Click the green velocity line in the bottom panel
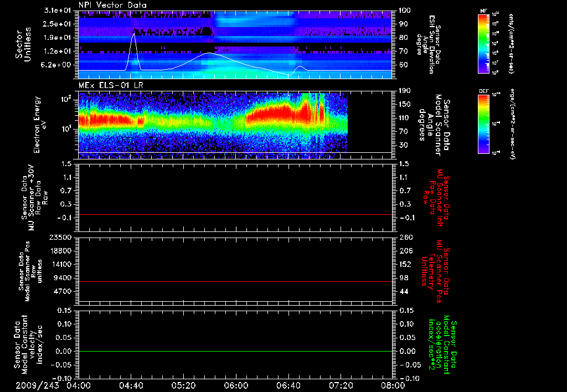Viewport: 567px width, 392px height. pos(235,351)
